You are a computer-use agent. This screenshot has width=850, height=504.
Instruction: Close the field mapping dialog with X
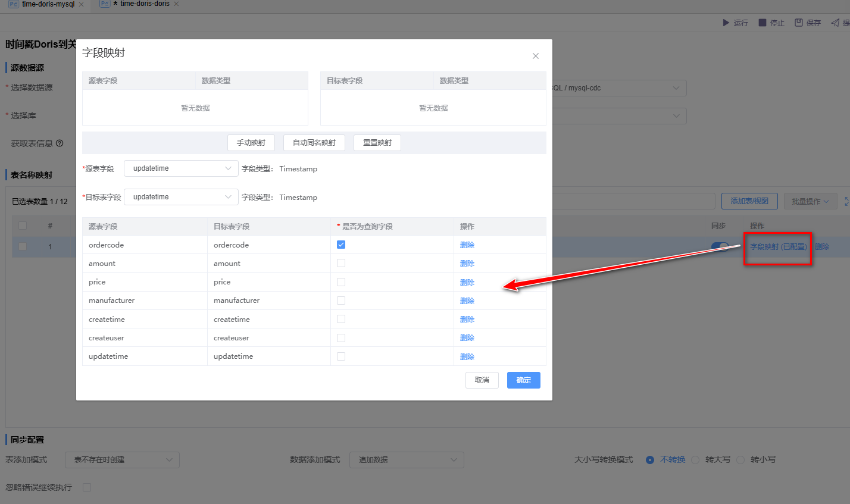[536, 56]
